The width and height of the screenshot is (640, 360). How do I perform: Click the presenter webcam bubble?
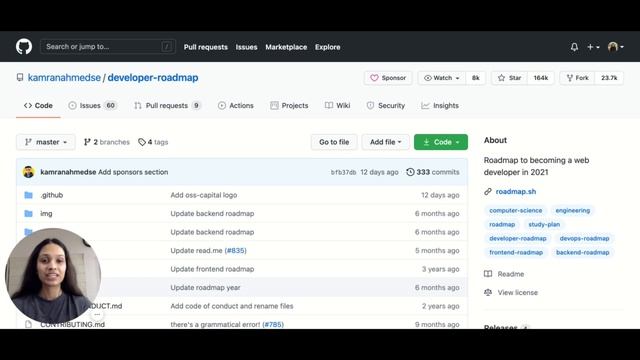53,276
